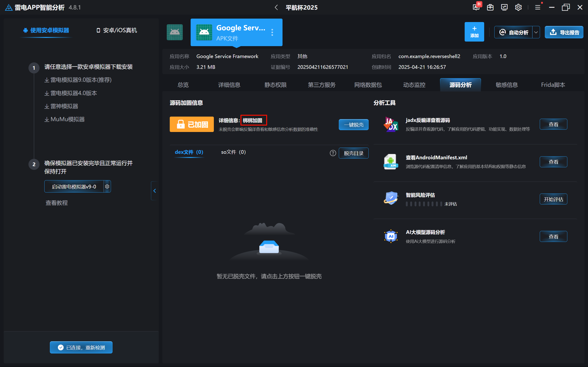
Task: Click the empty inbox tray illustration
Action: [x=269, y=247]
